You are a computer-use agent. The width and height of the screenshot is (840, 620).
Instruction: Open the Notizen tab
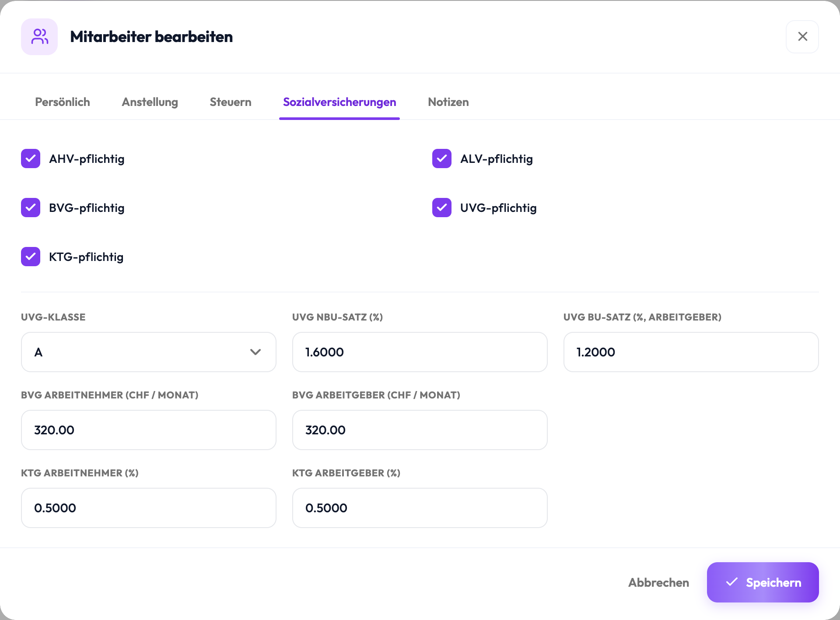pos(448,102)
